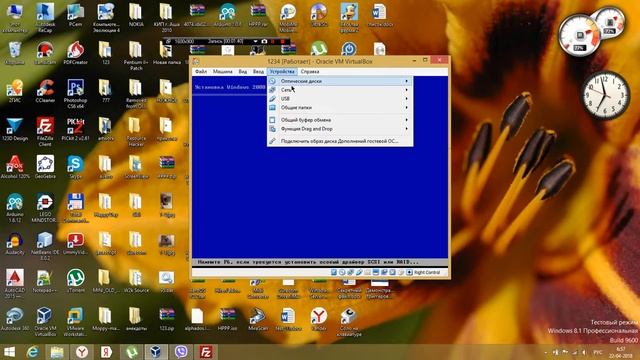Select FileZilla Client desktop shortcut
The height and width of the screenshot is (360, 640).
[45, 132]
